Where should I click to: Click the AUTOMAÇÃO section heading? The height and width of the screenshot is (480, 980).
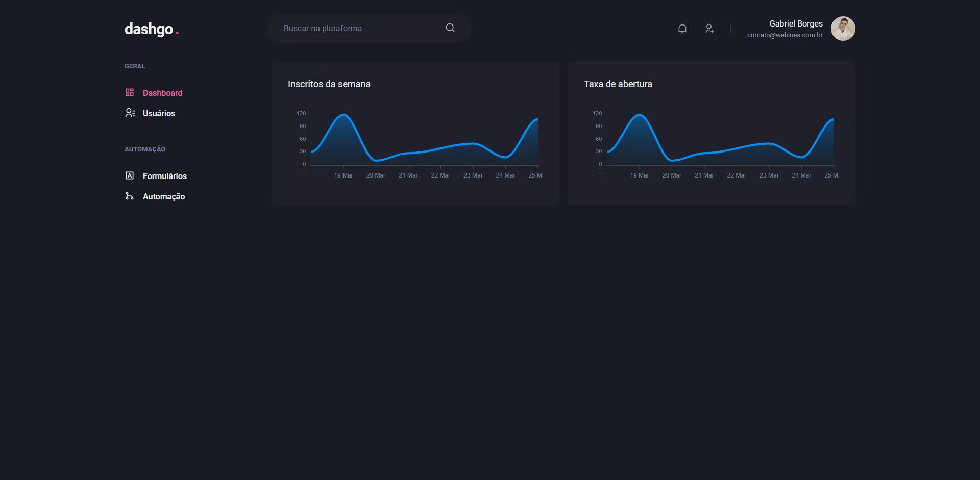[x=145, y=149]
